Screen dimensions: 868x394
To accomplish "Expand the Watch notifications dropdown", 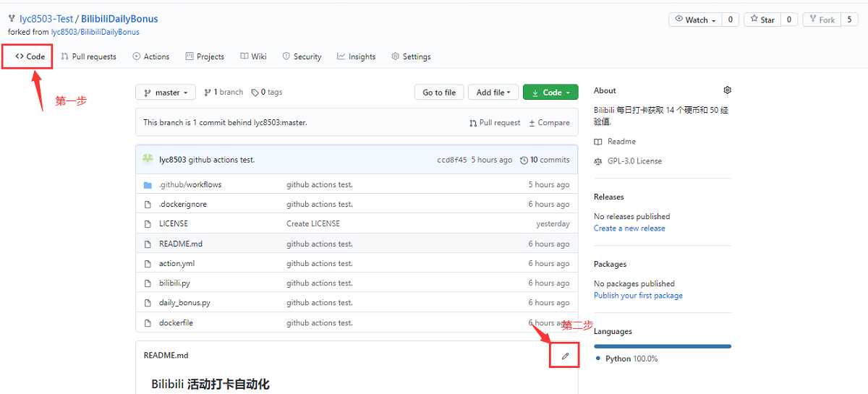I will (695, 20).
